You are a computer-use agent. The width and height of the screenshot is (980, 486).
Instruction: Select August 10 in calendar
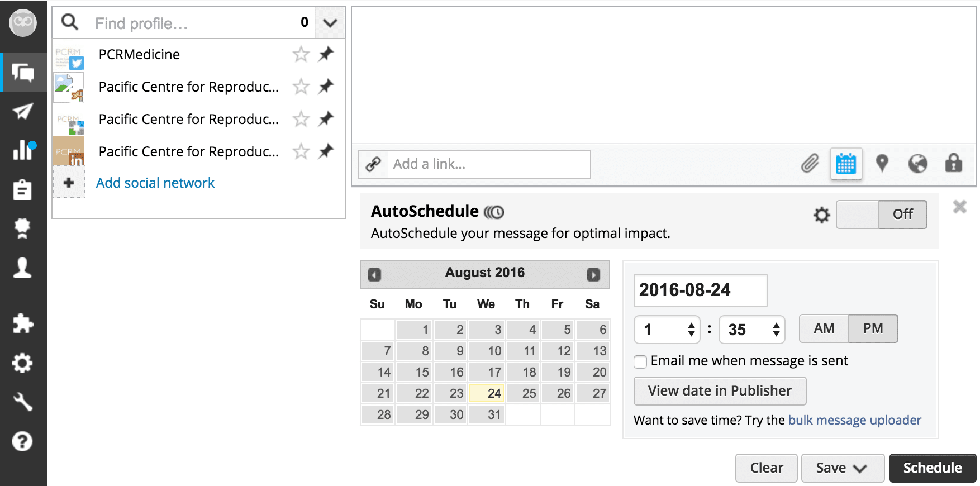point(487,351)
